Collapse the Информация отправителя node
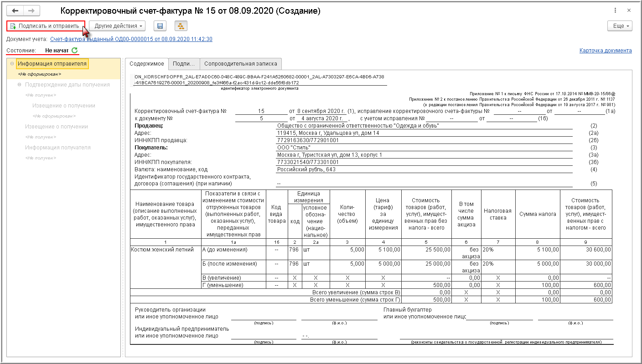Image resolution: width=642 pixels, height=364 pixels. point(12,64)
